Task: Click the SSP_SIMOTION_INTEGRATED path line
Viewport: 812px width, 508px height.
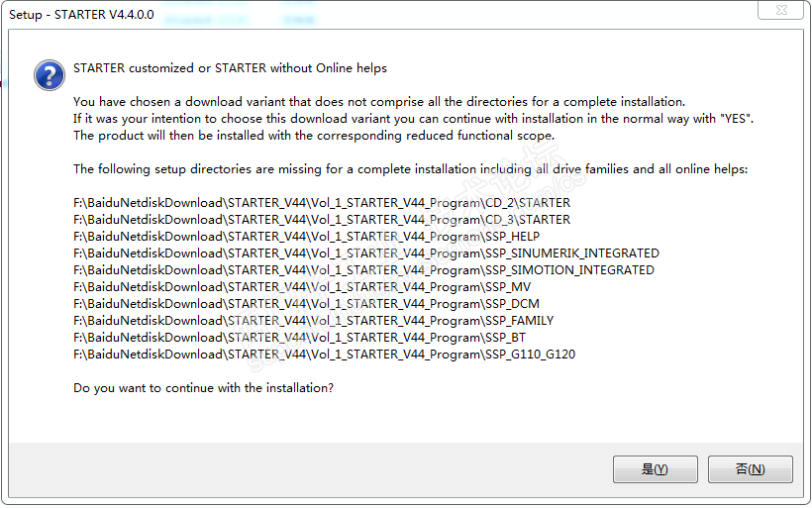Action: tap(363, 270)
